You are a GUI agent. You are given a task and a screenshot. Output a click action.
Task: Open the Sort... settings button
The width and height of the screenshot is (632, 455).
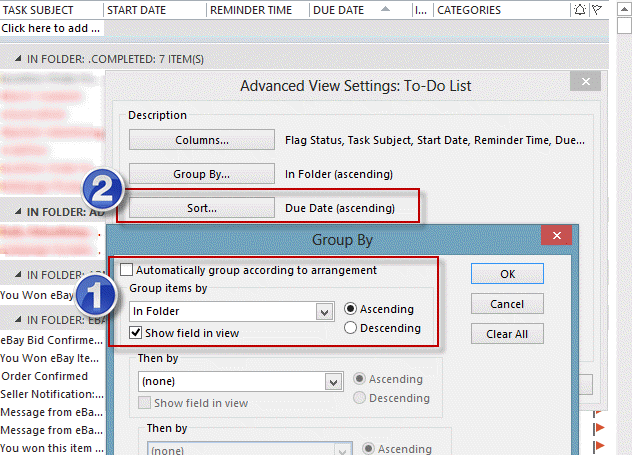coord(202,208)
